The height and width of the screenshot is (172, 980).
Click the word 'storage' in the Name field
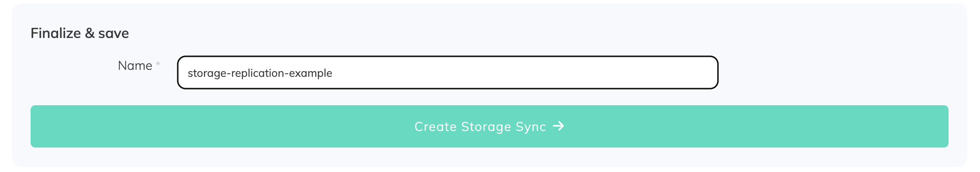[x=207, y=73]
